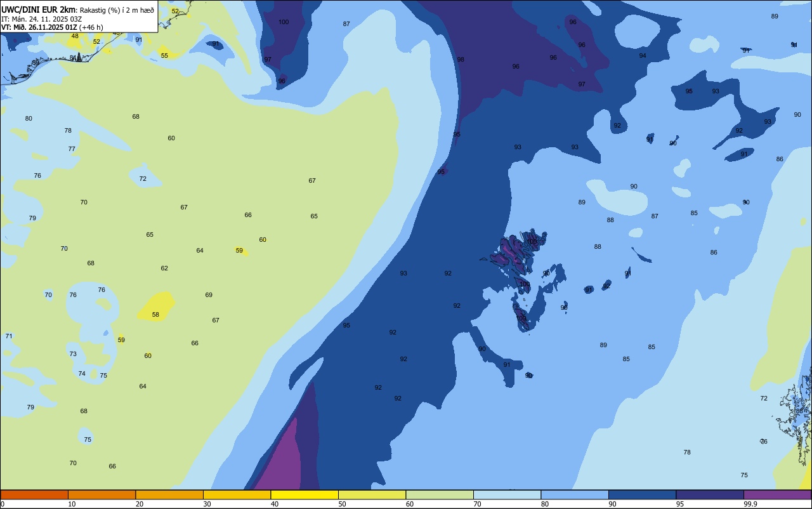Click the map value '71'
This screenshot has width=812, height=509.
(9, 336)
